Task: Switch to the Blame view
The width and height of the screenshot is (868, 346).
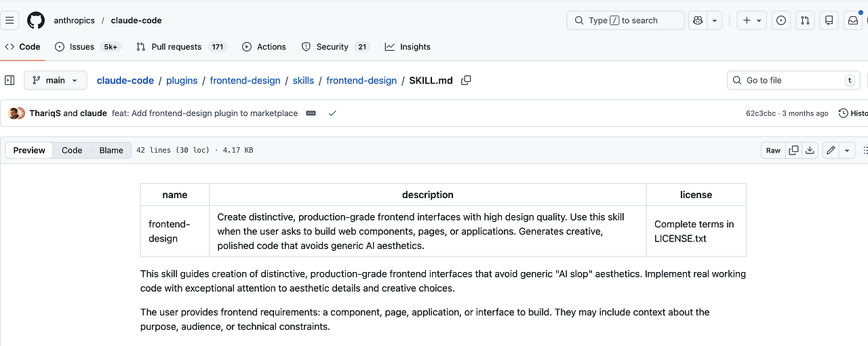Action: tap(111, 151)
